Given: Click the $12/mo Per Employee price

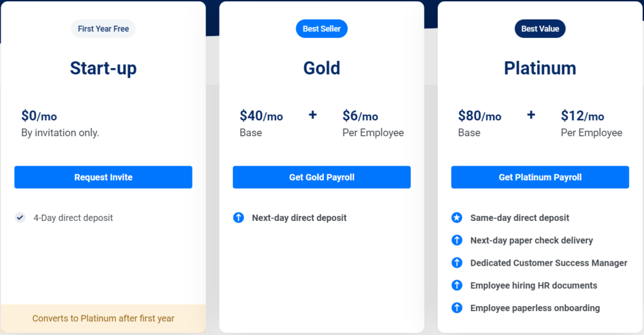Looking at the screenshot, I should point(582,116).
